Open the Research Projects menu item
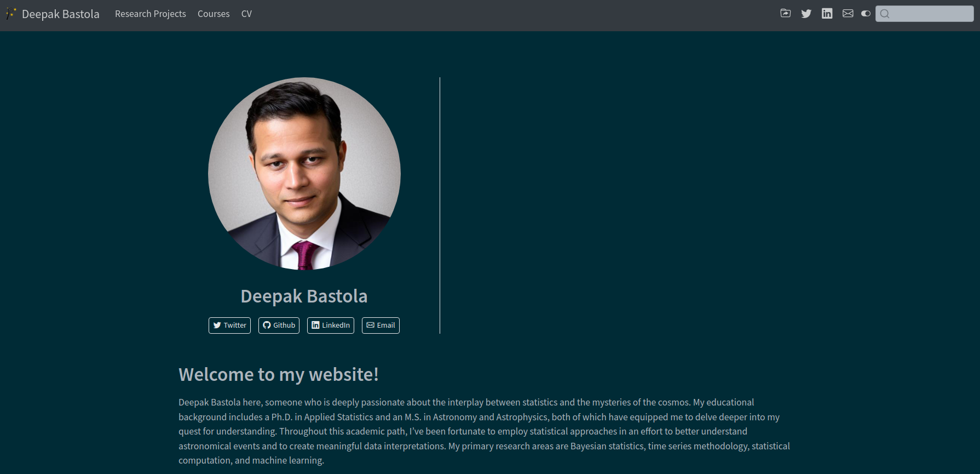 (x=150, y=14)
